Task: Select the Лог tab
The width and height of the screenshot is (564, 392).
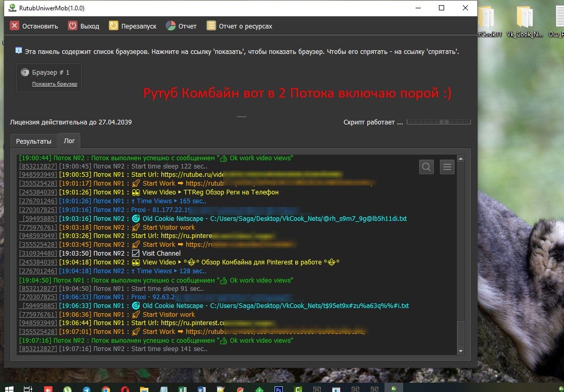Action: click(x=69, y=141)
